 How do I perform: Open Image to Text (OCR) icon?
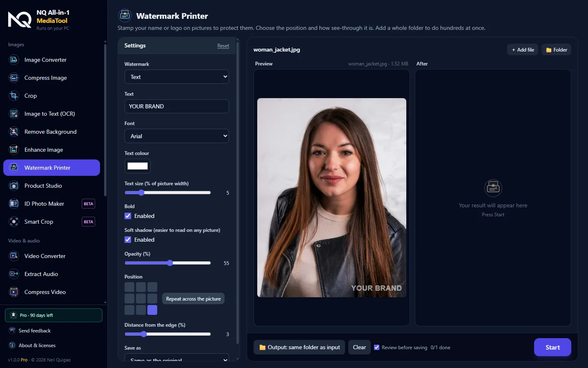click(14, 114)
